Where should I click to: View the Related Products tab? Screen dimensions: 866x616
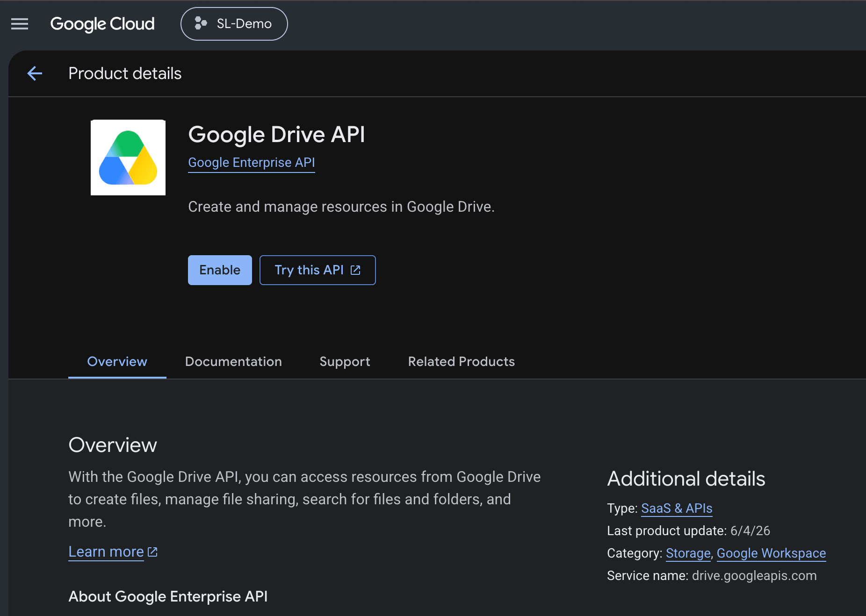click(x=461, y=362)
